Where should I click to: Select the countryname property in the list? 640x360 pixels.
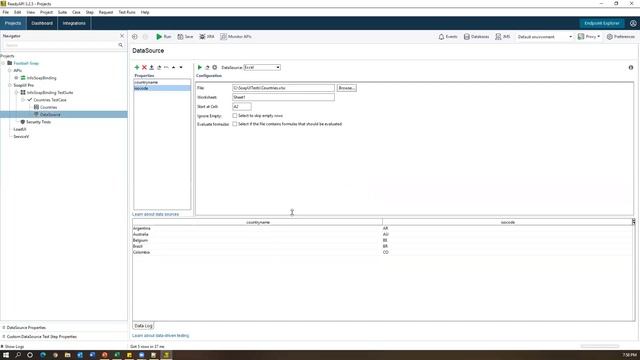[162, 82]
